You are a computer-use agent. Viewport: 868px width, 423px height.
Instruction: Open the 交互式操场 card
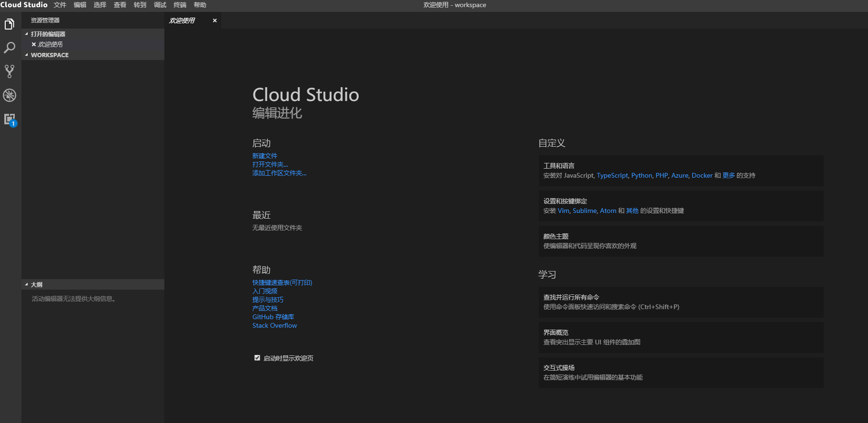tap(681, 373)
